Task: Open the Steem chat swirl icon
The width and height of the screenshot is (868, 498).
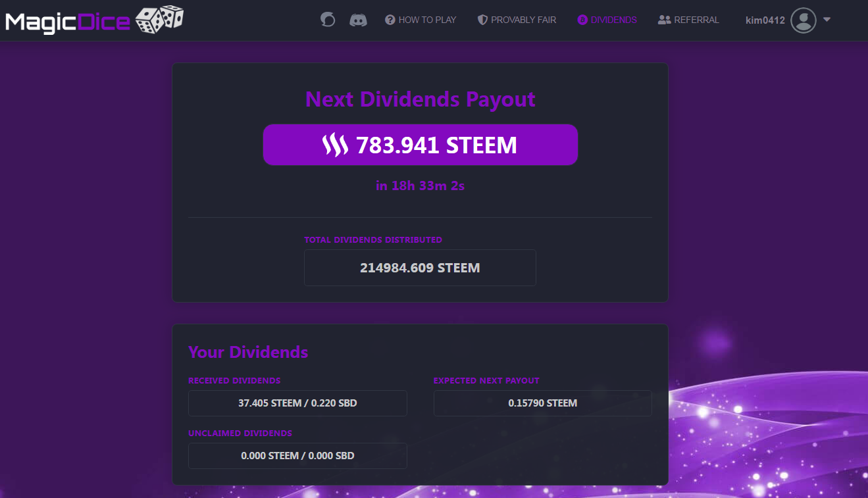Action: coord(328,20)
